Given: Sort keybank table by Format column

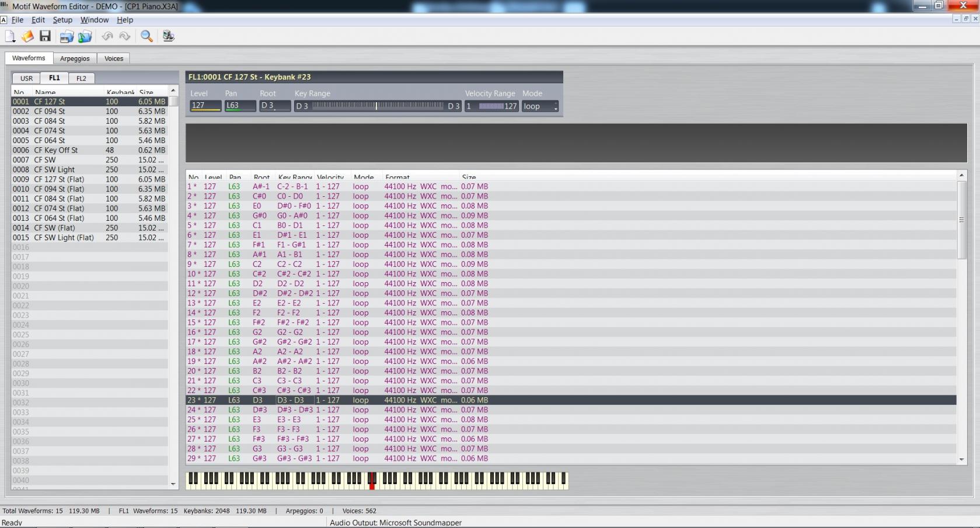Looking at the screenshot, I should pyautogui.click(x=420, y=177).
